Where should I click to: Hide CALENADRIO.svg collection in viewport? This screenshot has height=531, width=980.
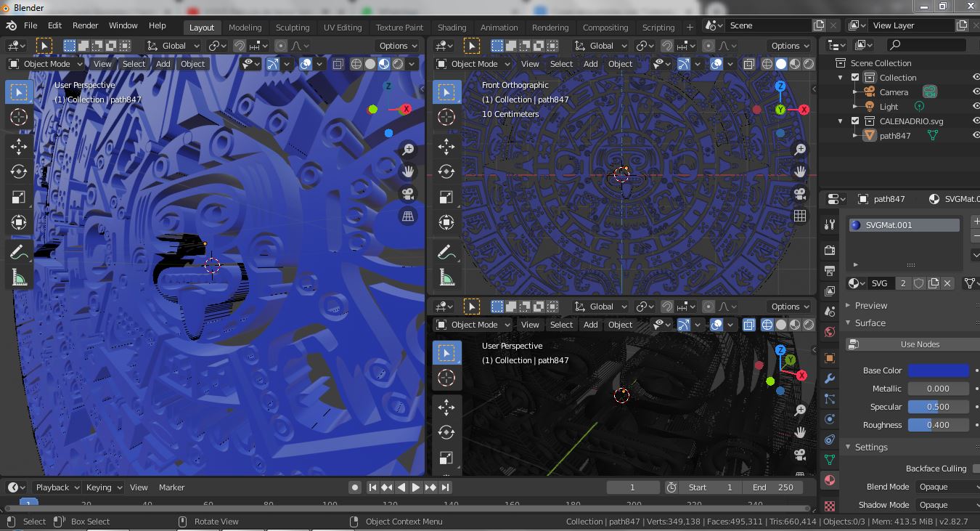tap(976, 121)
